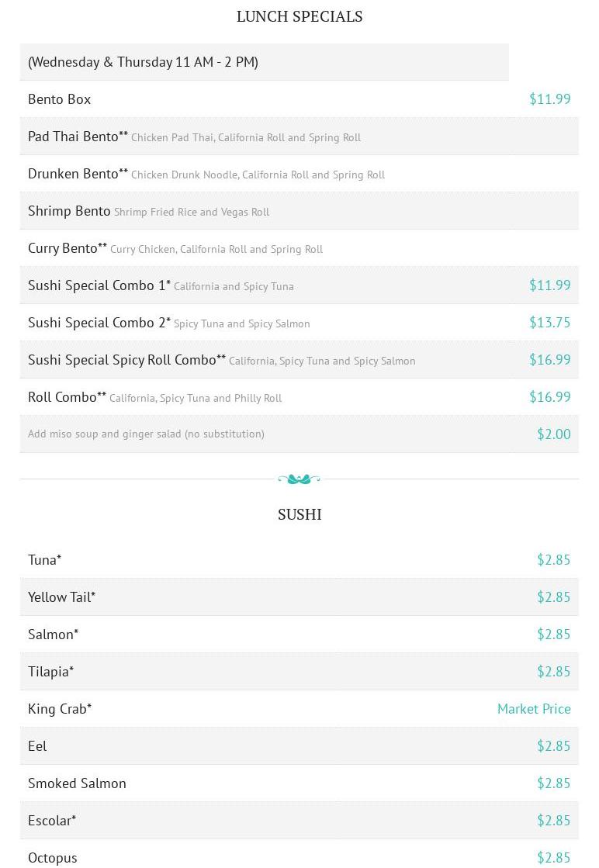Click the teal ornamental divider icon
599x868 pixels.
coord(299,479)
